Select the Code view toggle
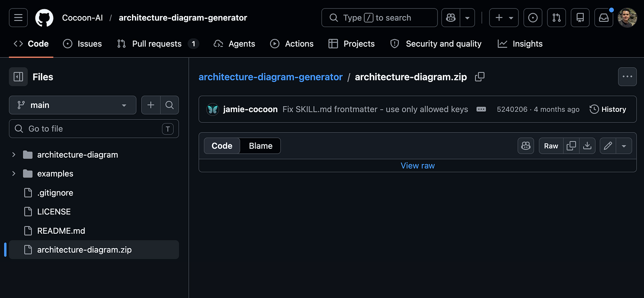The image size is (644, 298). (x=222, y=146)
